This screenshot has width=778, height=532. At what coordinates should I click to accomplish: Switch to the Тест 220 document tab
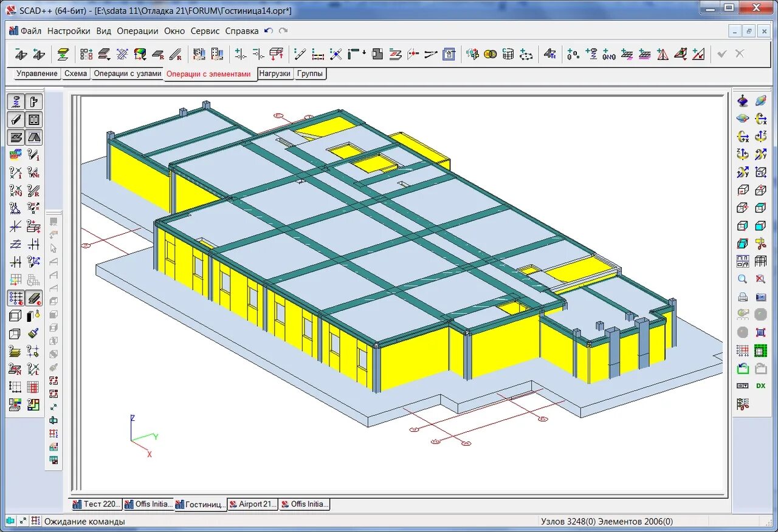[97, 504]
